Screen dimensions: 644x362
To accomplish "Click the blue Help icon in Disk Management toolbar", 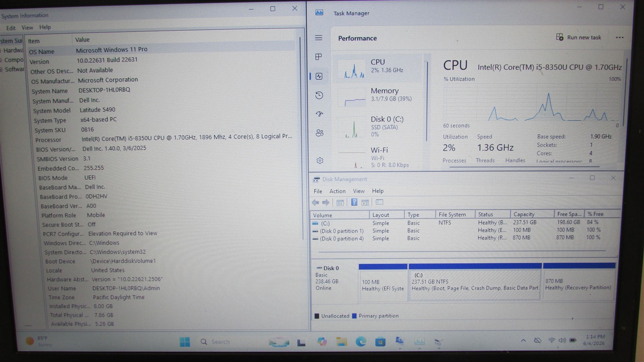I will pyautogui.click(x=354, y=202).
